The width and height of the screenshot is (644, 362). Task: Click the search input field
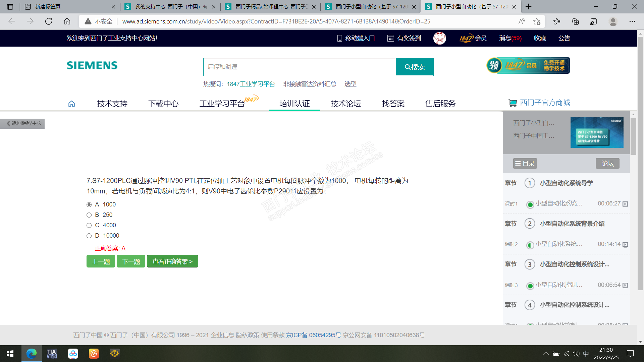[x=299, y=67]
